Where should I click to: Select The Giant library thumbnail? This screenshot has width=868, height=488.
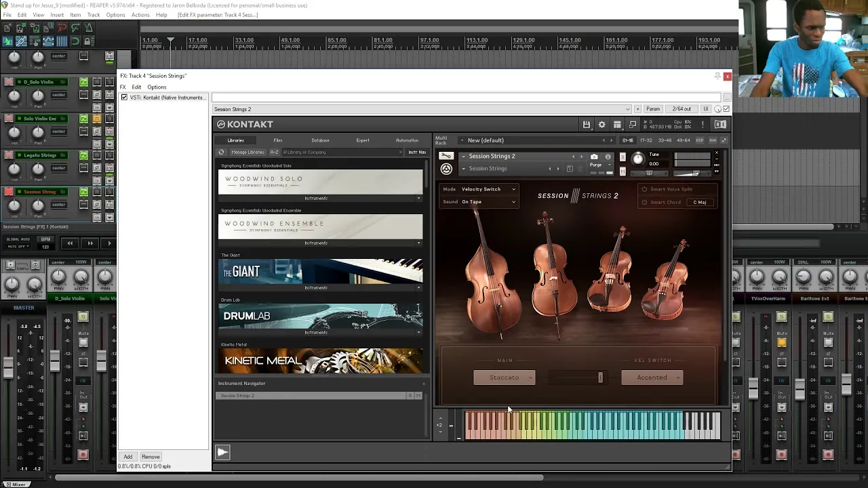320,271
